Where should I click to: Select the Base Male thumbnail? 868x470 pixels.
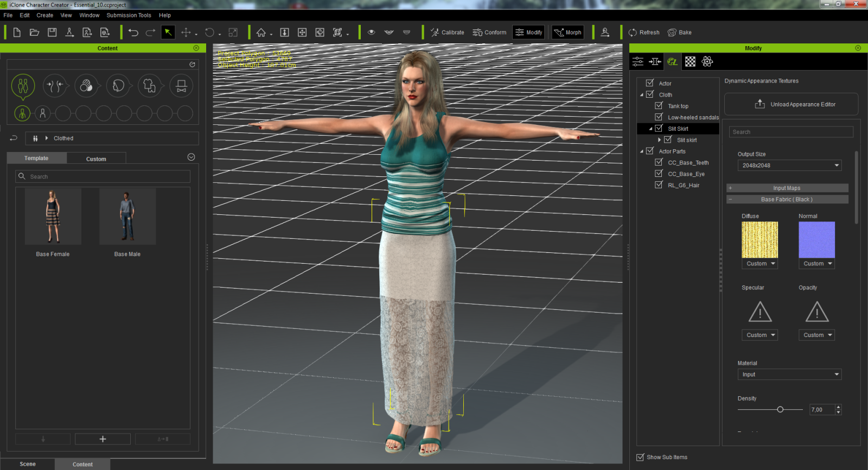click(127, 217)
